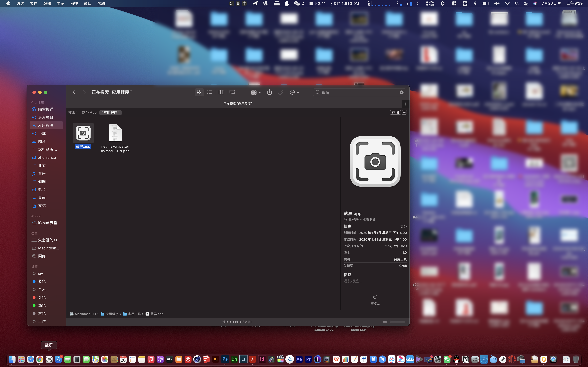
Task: Go back using the left arrow
Action: pos(74,92)
